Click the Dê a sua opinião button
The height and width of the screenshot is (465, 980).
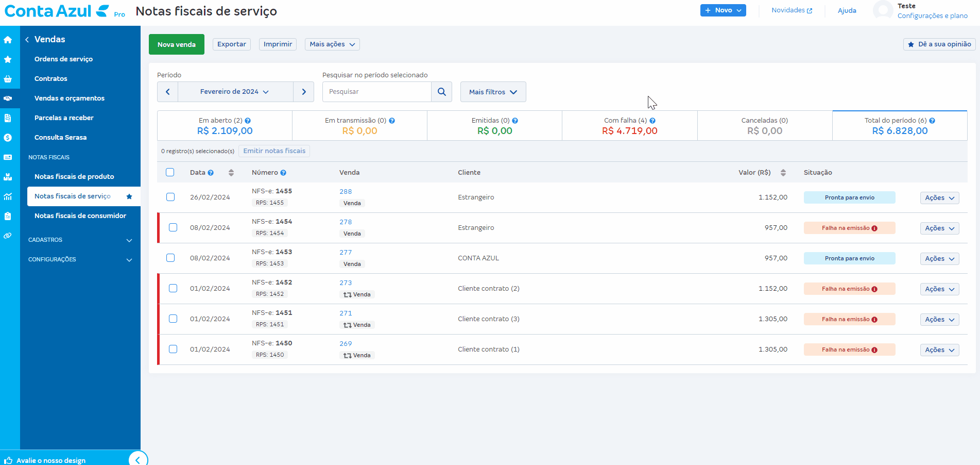point(939,44)
